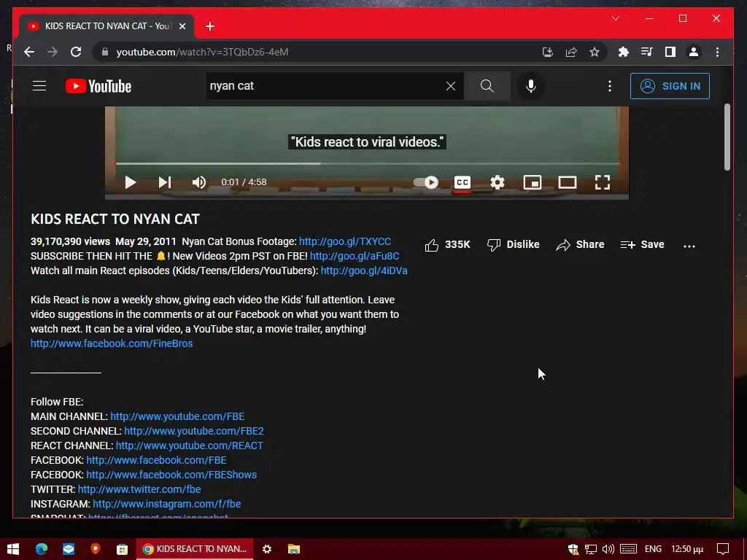Viewport: 747px width, 560px height.
Task: Reload the current page
Action: [76, 52]
